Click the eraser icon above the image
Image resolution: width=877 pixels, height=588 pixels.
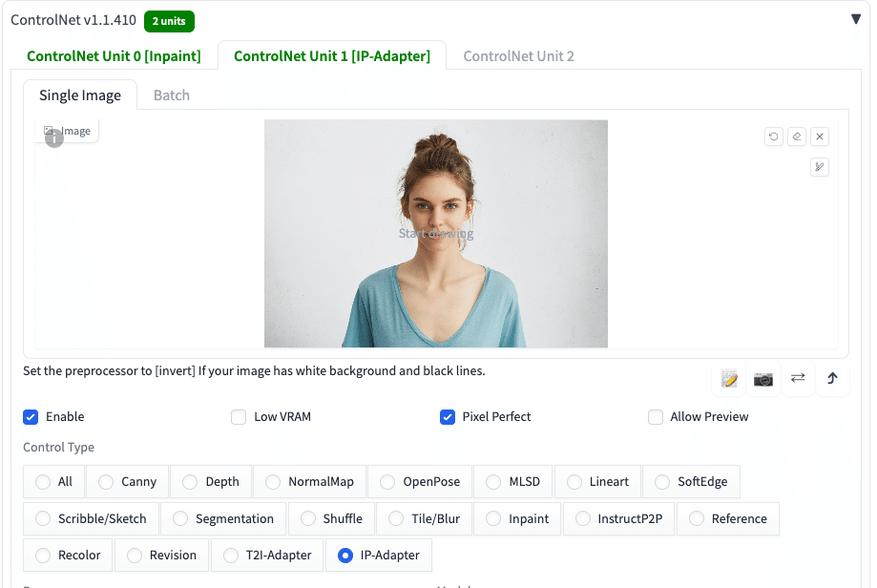coord(797,136)
